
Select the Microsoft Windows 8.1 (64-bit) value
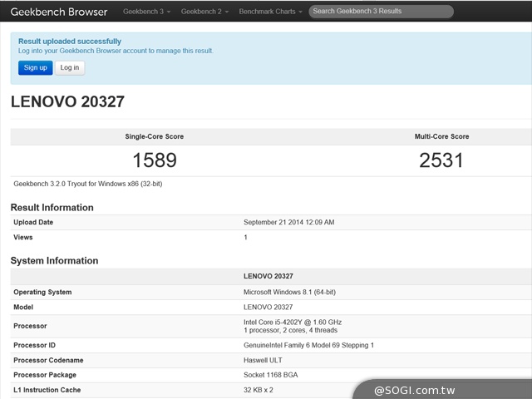click(289, 292)
